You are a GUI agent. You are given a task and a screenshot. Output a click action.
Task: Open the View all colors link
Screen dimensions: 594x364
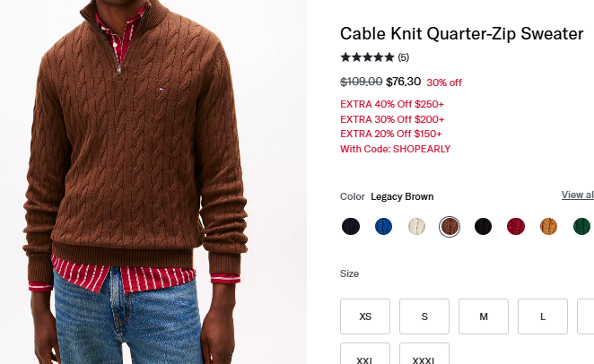point(578,195)
